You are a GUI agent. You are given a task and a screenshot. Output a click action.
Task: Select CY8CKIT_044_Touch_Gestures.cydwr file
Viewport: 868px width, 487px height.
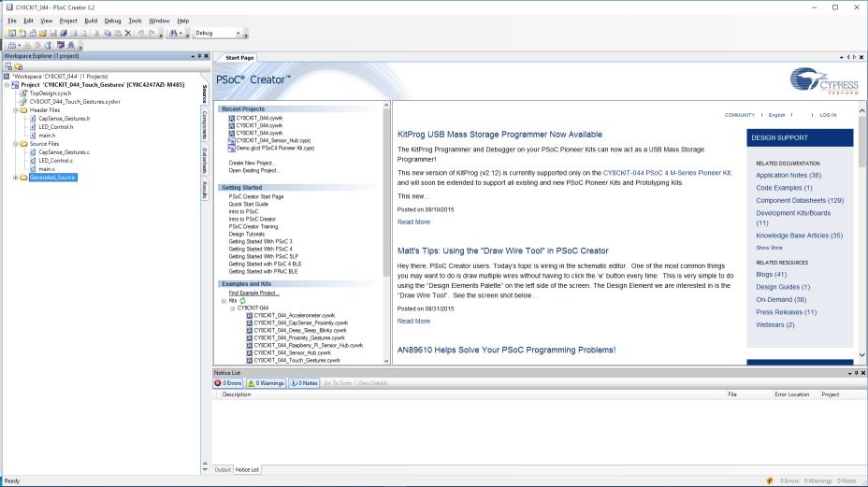pyautogui.click(x=75, y=102)
